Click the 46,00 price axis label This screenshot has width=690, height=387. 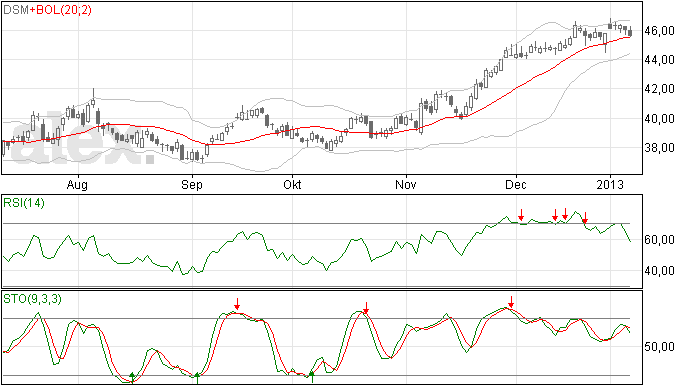[x=659, y=31]
